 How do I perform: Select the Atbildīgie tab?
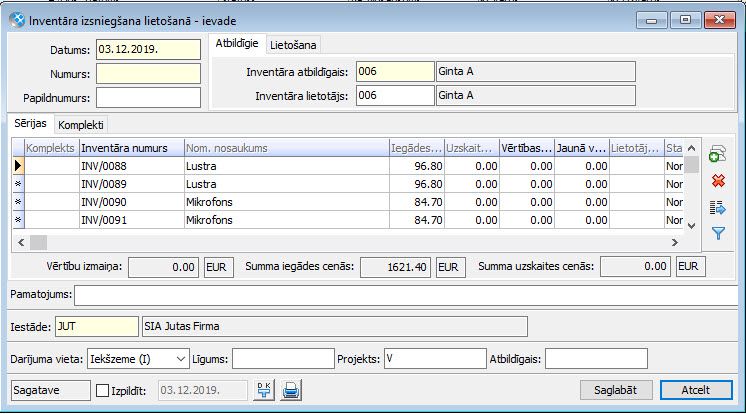pyautogui.click(x=237, y=43)
